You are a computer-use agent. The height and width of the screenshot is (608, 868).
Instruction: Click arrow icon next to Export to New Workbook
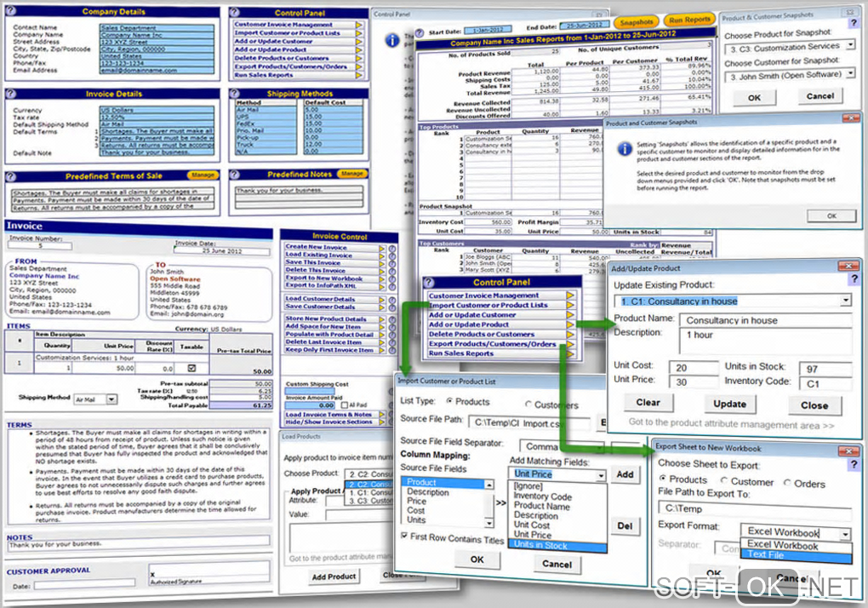coord(382,279)
